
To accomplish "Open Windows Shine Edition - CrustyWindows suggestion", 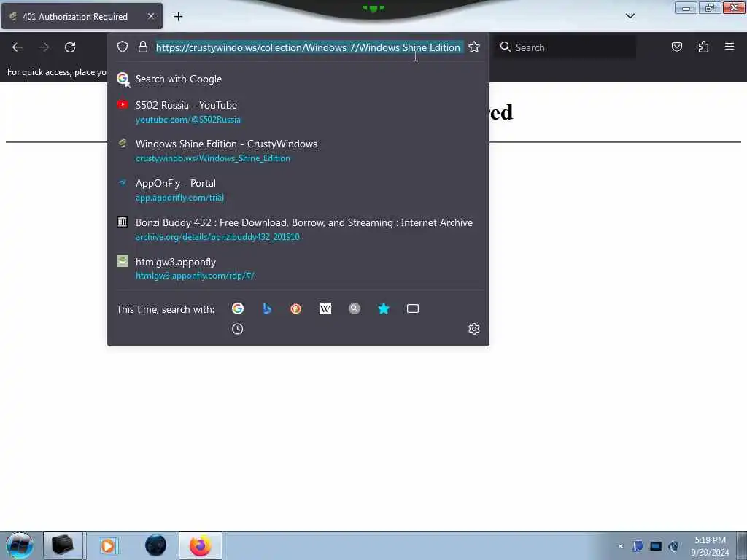I will coord(298,150).
